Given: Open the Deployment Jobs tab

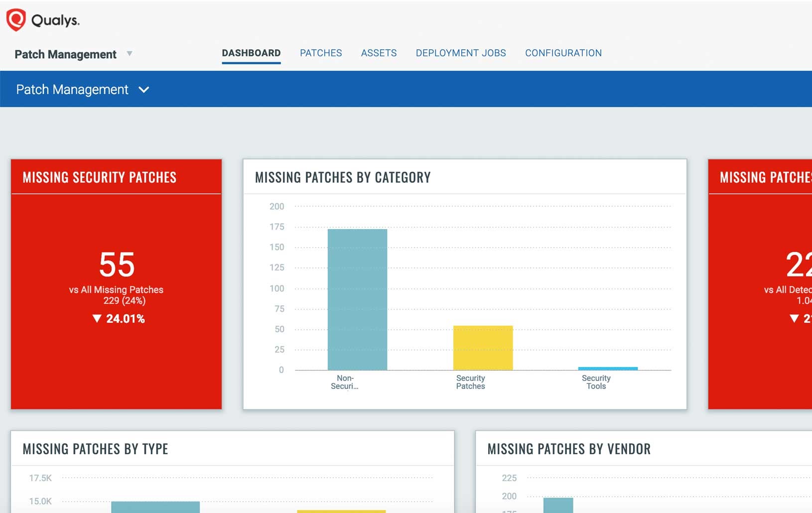Looking at the screenshot, I should pos(461,53).
